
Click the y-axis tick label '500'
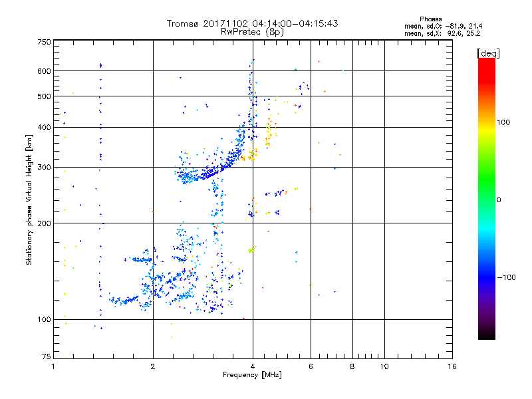click(44, 96)
